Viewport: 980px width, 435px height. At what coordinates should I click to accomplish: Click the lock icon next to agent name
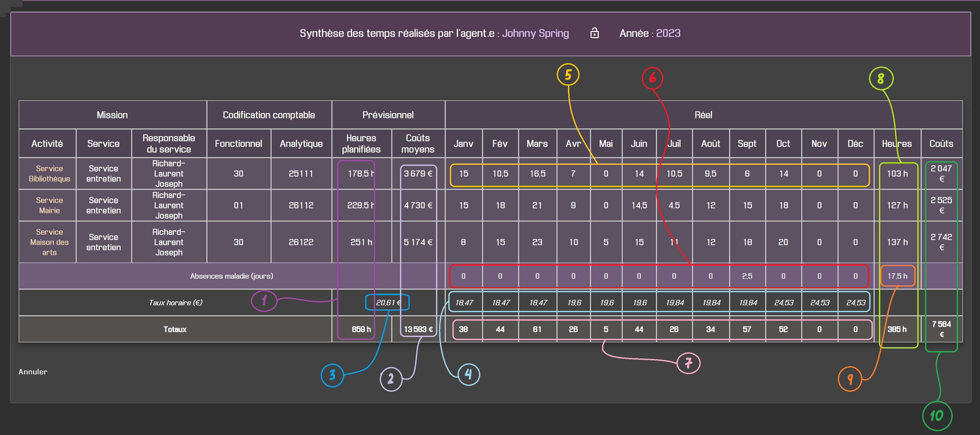[594, 33]
